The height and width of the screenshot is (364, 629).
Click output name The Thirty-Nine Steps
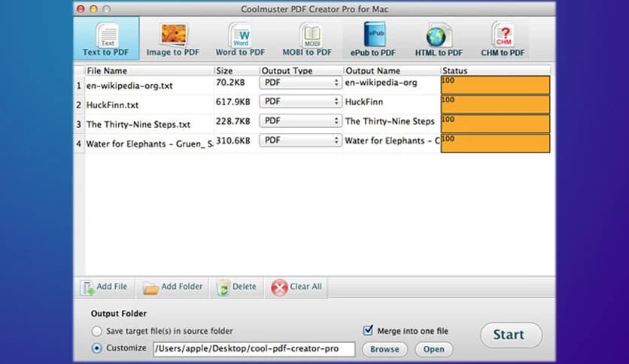pos(390,121)
